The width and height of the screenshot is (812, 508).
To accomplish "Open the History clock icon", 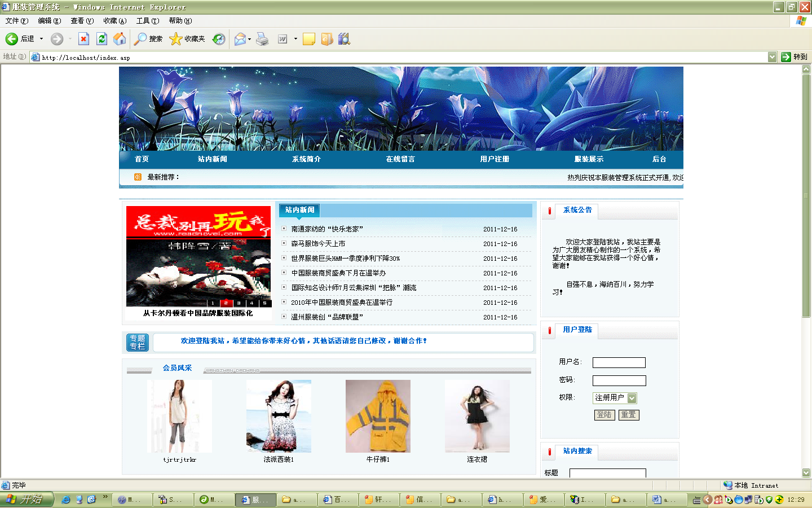I will coord(219,39).
